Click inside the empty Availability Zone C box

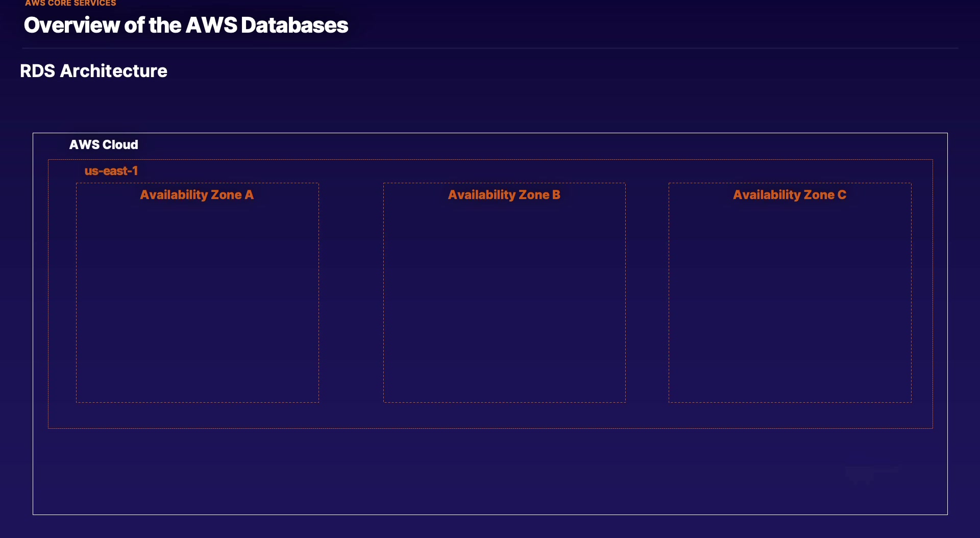click(x=790, y=301)
